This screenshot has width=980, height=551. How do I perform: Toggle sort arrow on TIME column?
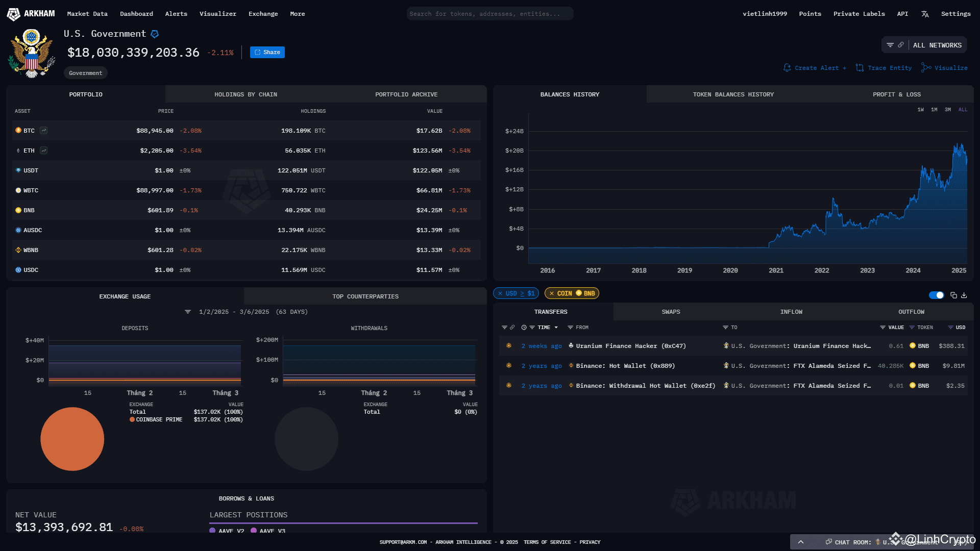[556, 328]
